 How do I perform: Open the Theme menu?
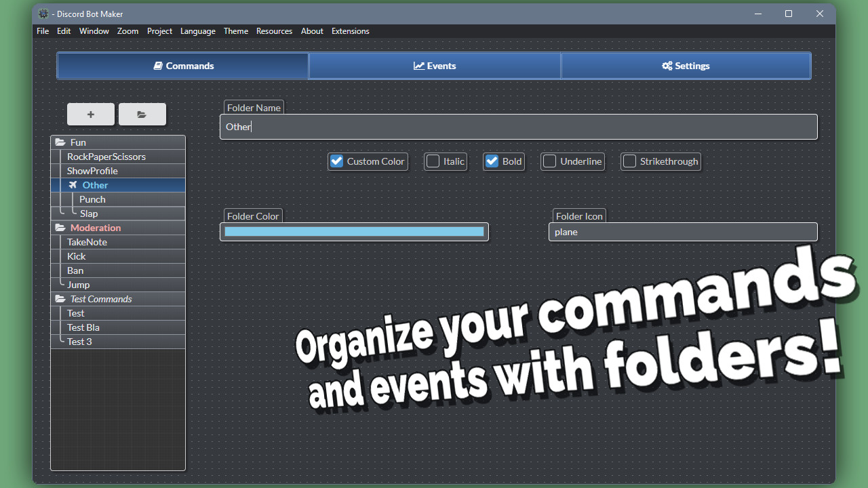235,31
